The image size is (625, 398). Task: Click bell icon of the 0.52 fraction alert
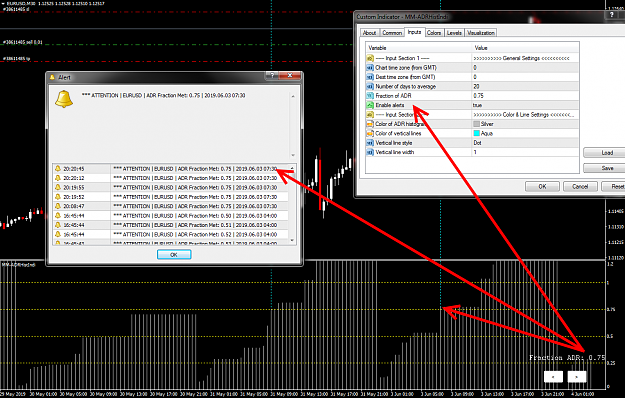[x=58, y=234]
